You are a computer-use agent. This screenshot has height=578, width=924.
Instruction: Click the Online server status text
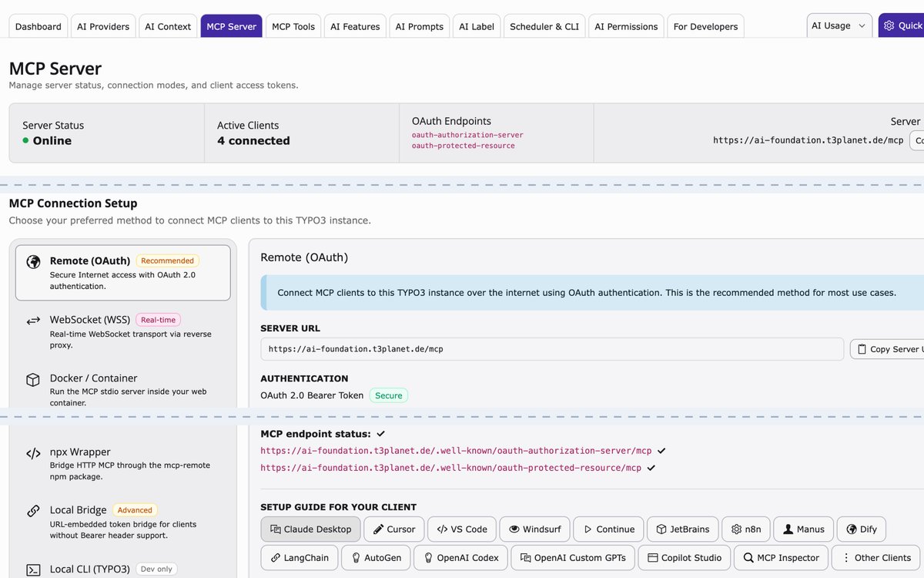52,141
